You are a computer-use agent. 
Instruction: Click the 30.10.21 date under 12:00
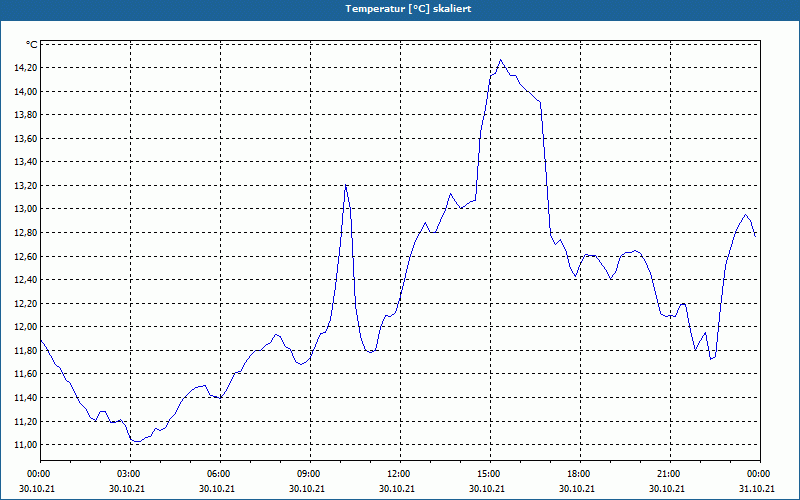(x=397, y=488)
